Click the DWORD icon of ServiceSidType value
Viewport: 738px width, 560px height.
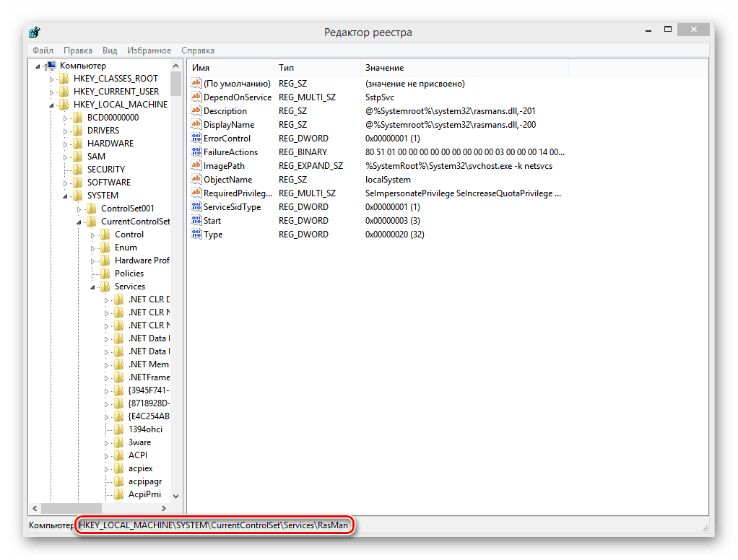coord(196,206)
